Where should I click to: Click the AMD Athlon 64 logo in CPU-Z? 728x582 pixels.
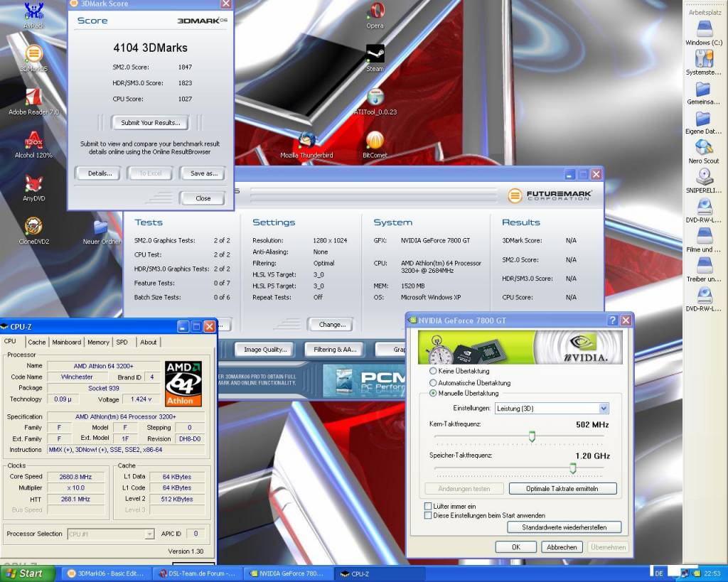coord(183,384)
